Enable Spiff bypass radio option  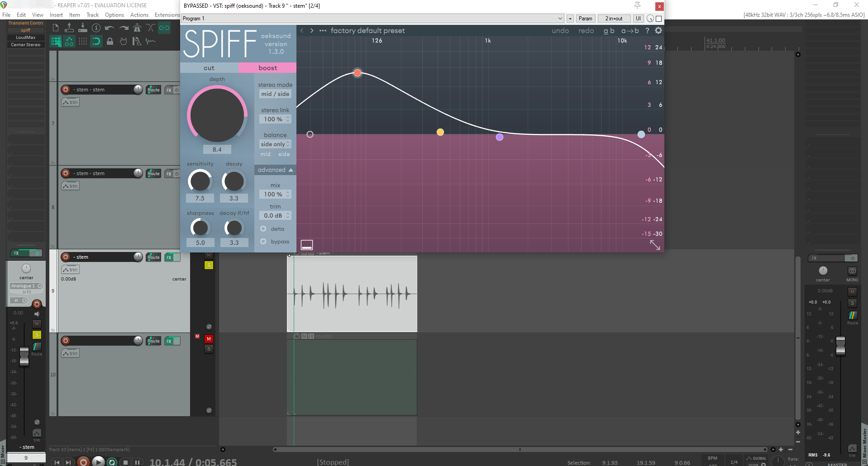263,242
